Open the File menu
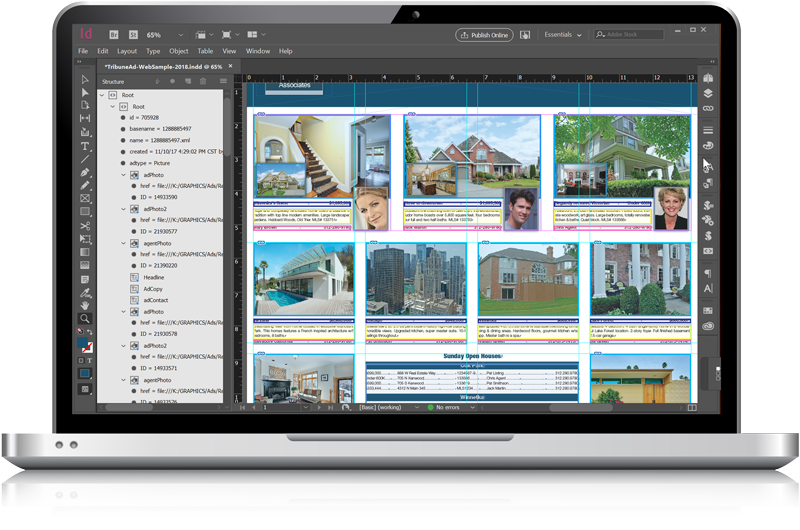The height and width of the screenshot is (530, 800). click(83, 51)
